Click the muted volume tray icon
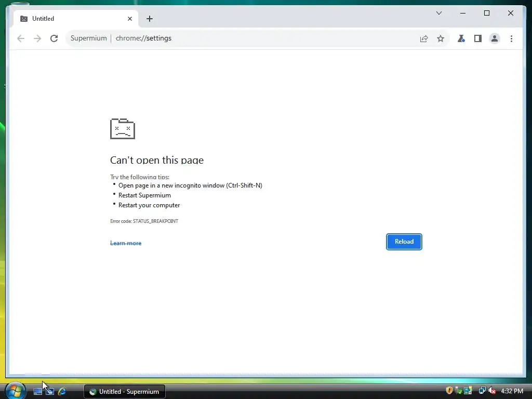Image resolution: width=532 pixels, height=399 pixels. point(491,391)
